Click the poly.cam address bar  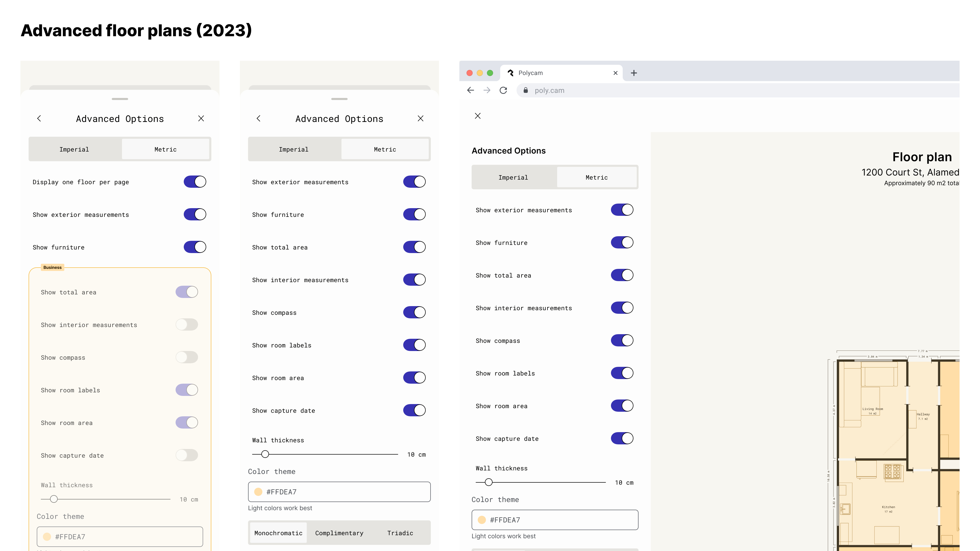tap(738, 90)
